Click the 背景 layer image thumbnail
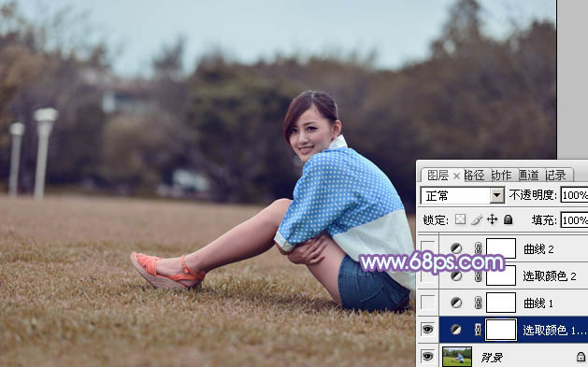Viewport: 588px width, 367px height. click(x=457, y=357)
